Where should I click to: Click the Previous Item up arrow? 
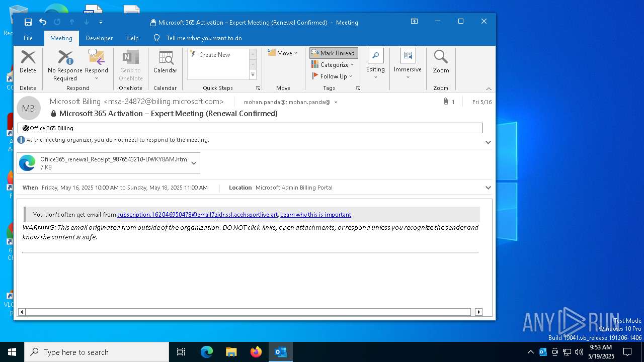(72, 22)
